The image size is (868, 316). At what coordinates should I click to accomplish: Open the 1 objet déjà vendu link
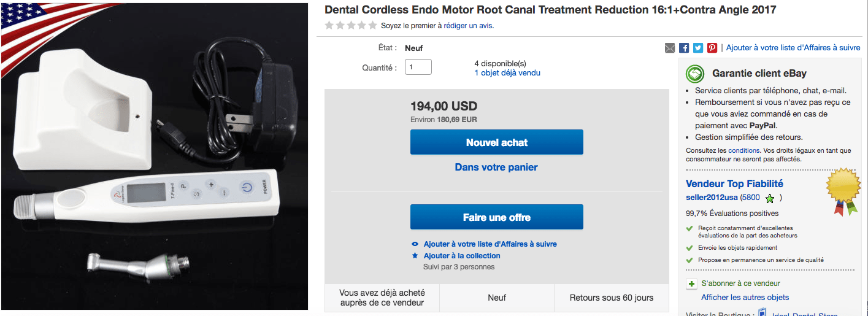507,73
